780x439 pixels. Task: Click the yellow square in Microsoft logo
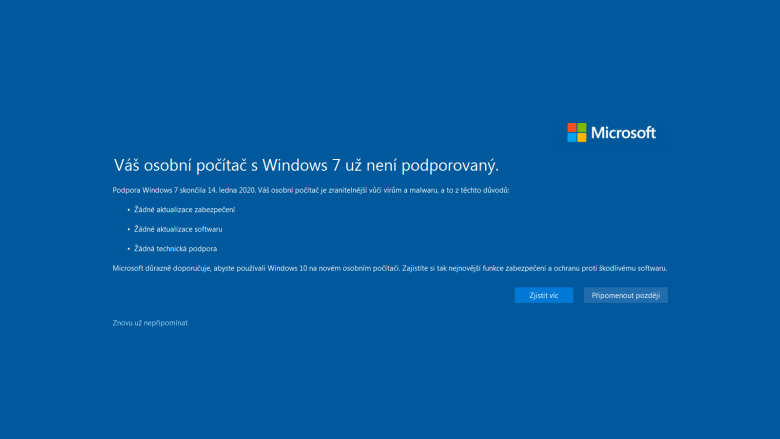click(x=582, y=137)
